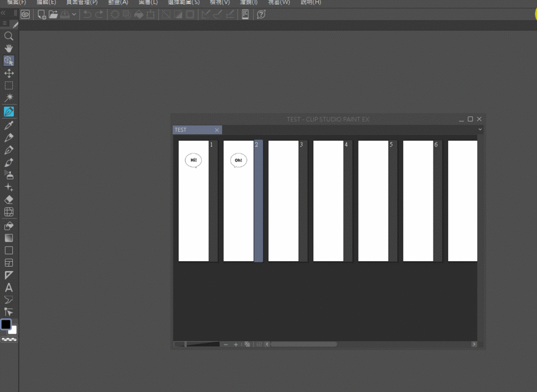Open the 圖層(L) Layer menu

pyautogui.click(x=148, y=2)
